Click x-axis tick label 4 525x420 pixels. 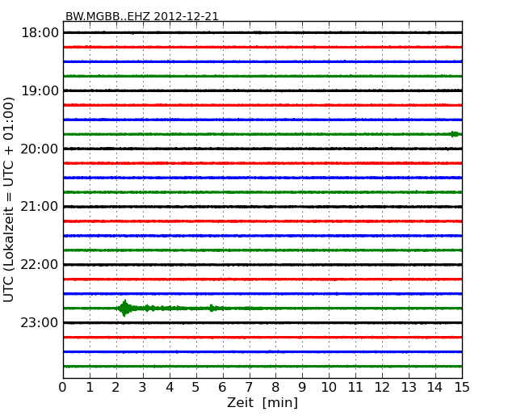tap(170, 388)
